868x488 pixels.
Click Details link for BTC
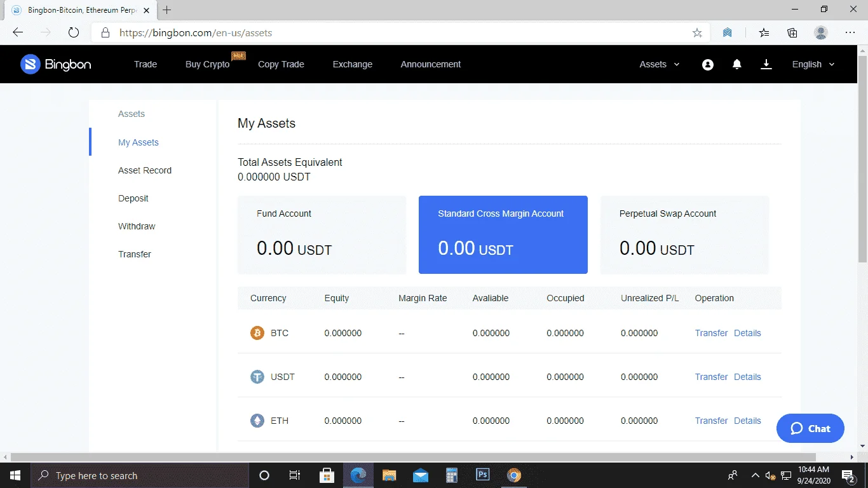(x=747, y=333)
